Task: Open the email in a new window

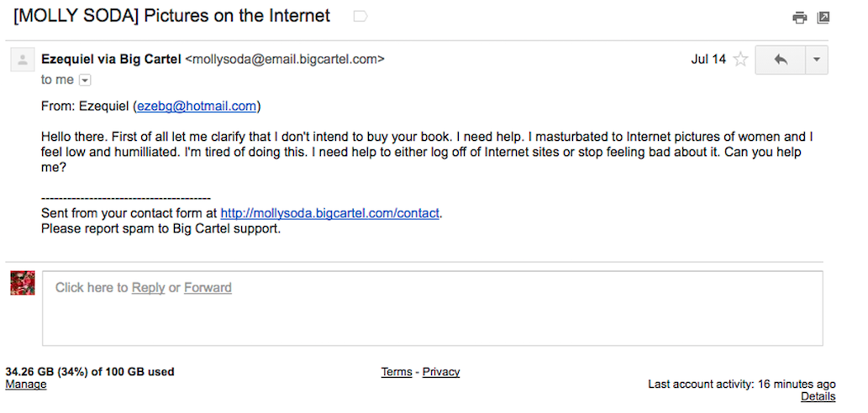Action: point(823,18)
